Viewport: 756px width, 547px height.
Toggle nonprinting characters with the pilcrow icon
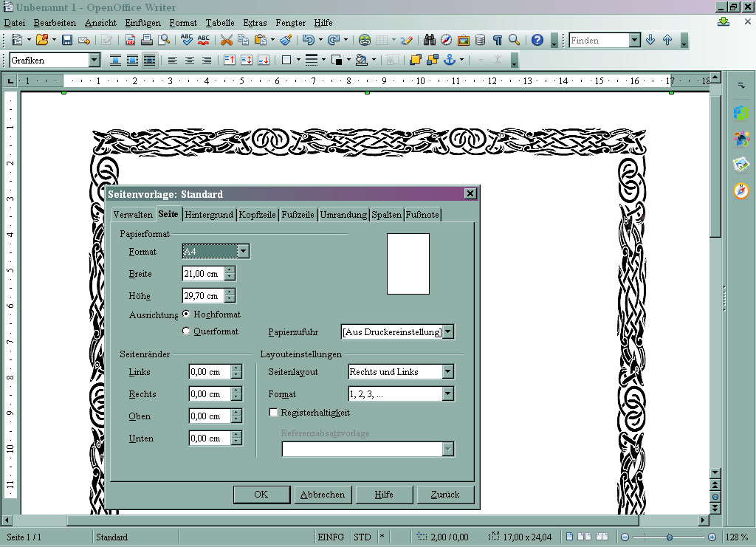click(x=499, y=41)
